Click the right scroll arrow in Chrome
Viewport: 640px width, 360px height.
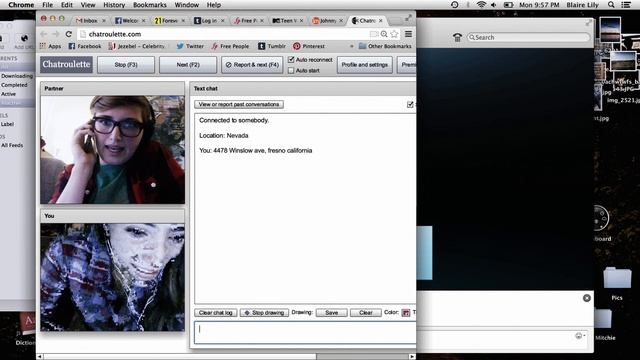(412, 356)
